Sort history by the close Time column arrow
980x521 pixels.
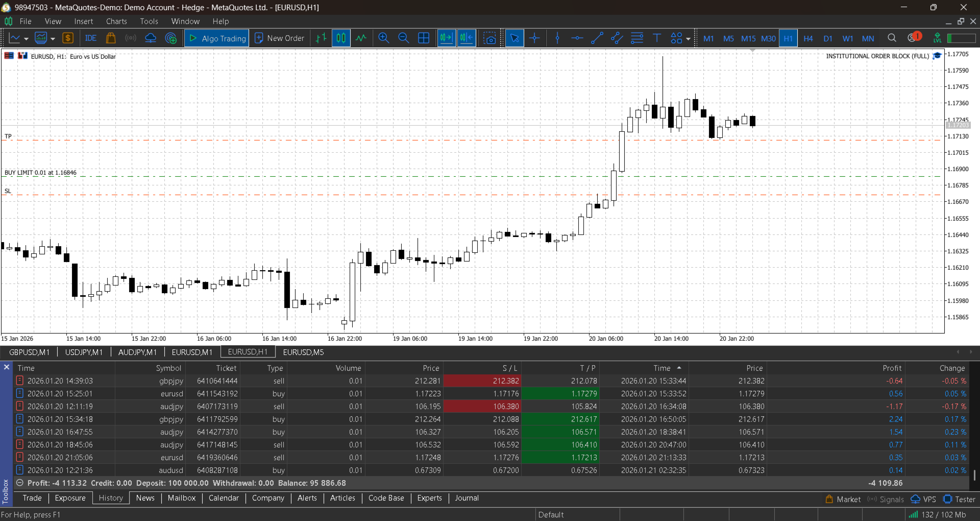click(679, 368)
